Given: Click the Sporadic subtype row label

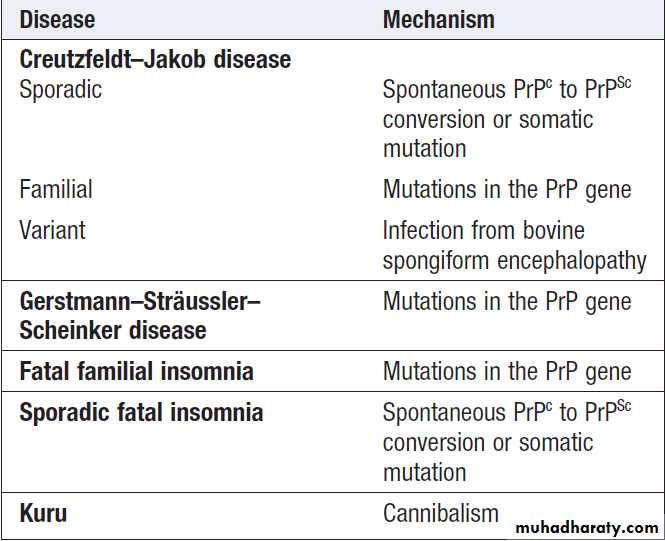Looking at the screenshot, I should (60, 90).
